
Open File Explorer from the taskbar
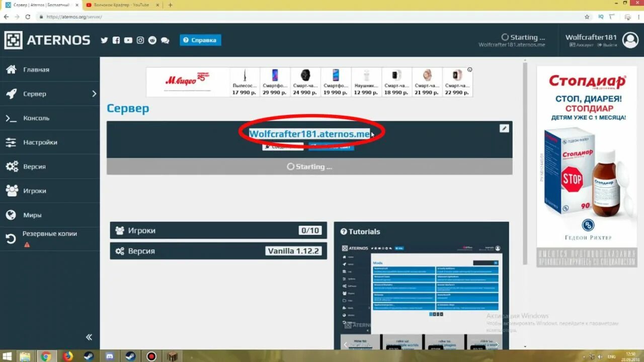click(x=24, y=356)
